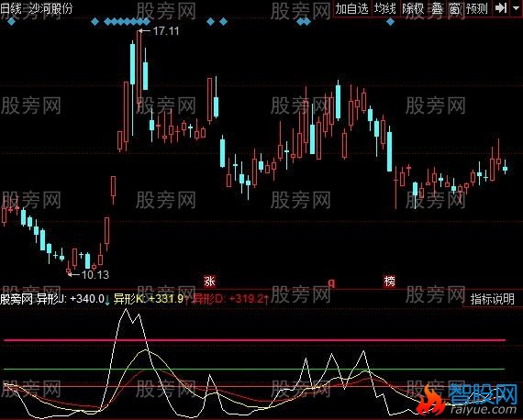Open the top-right dropdown arrow menu
The image size is (523, 420).
click(x=516, y=7)
